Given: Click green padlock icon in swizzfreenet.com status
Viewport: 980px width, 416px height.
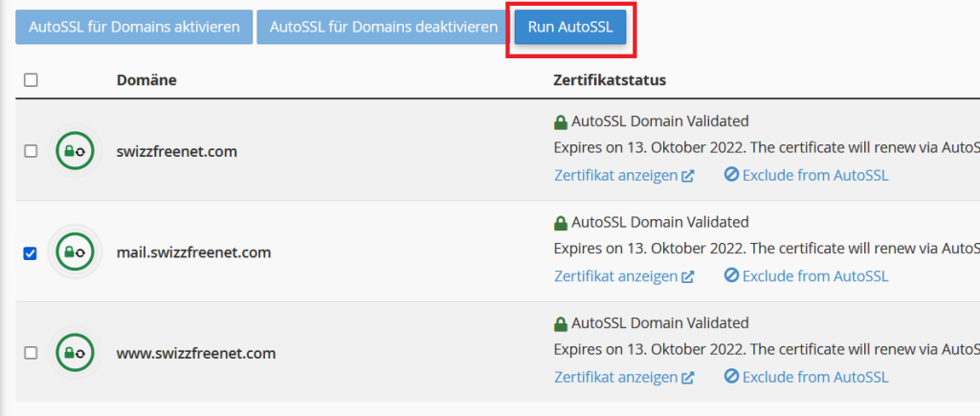Looking at the screenshot, I should [561, 121].
